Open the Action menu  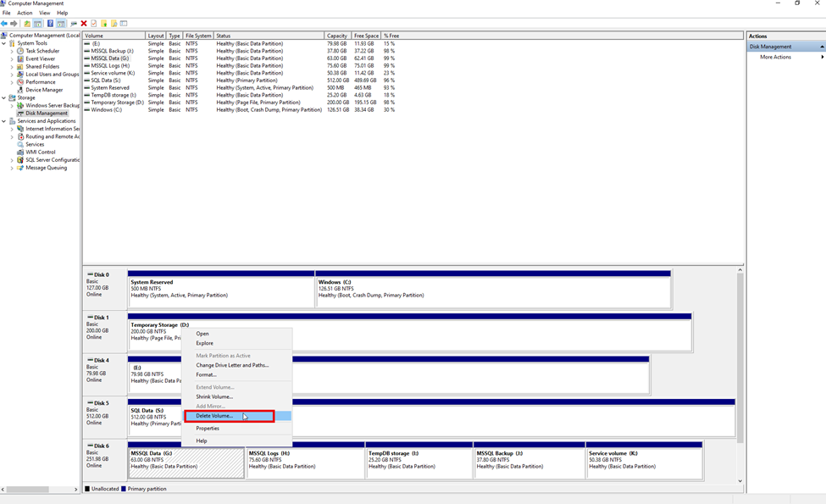pos(25,13)
